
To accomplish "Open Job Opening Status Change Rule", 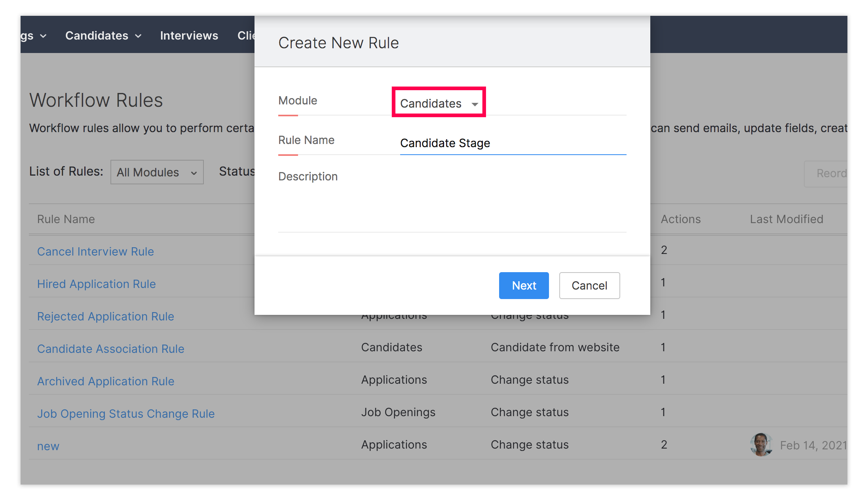I will 125,414.
